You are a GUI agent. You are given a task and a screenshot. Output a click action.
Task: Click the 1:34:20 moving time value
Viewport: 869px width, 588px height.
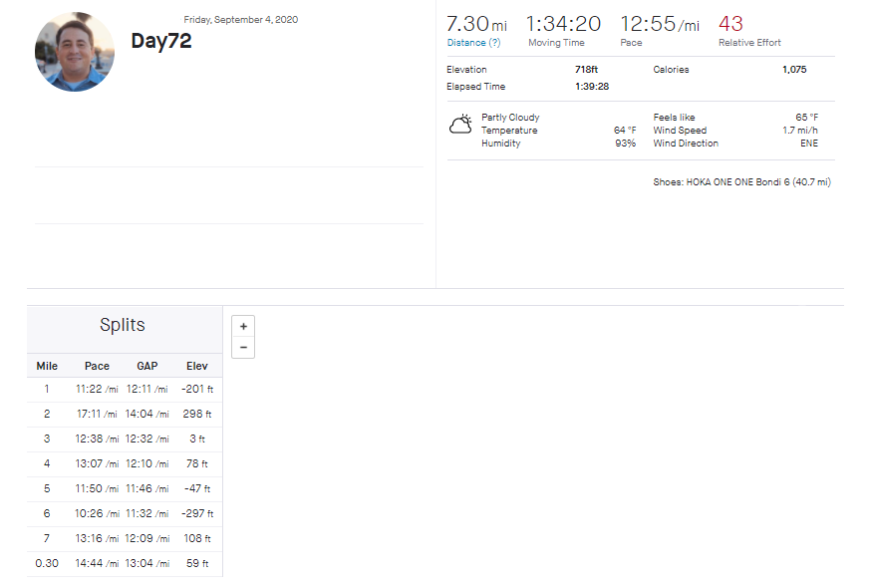(x=563, y=24)
